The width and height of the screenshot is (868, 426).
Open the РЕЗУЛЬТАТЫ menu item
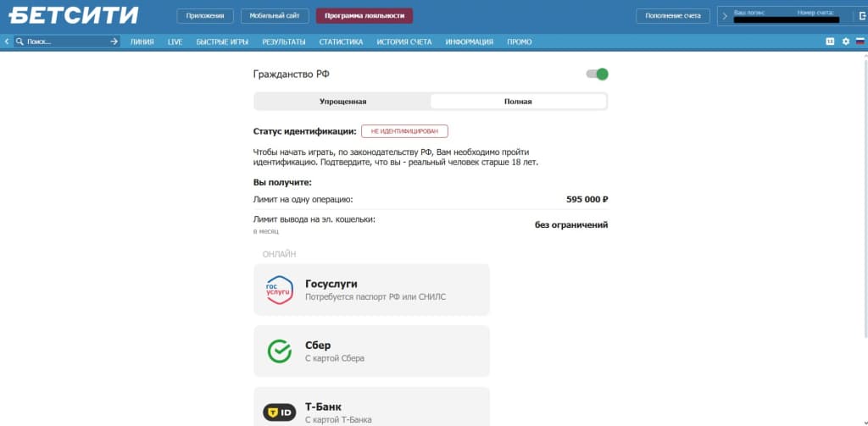(x=284, y=42)
